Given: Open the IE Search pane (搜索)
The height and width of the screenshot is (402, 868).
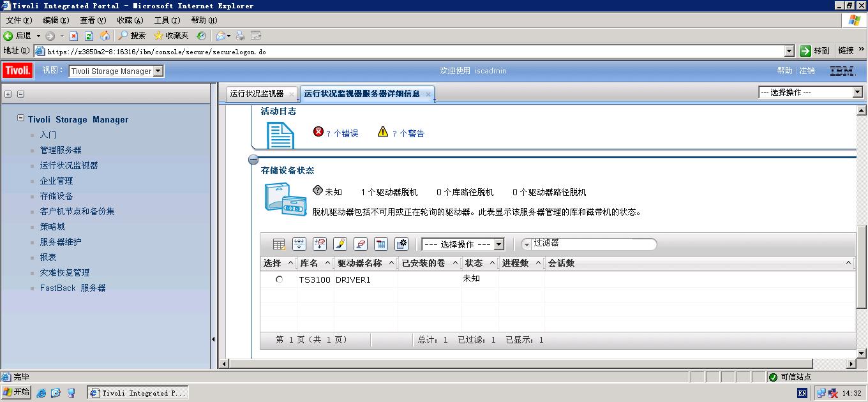Looking at the screenshot, I should pyautogui.click(x=132, y=36).
